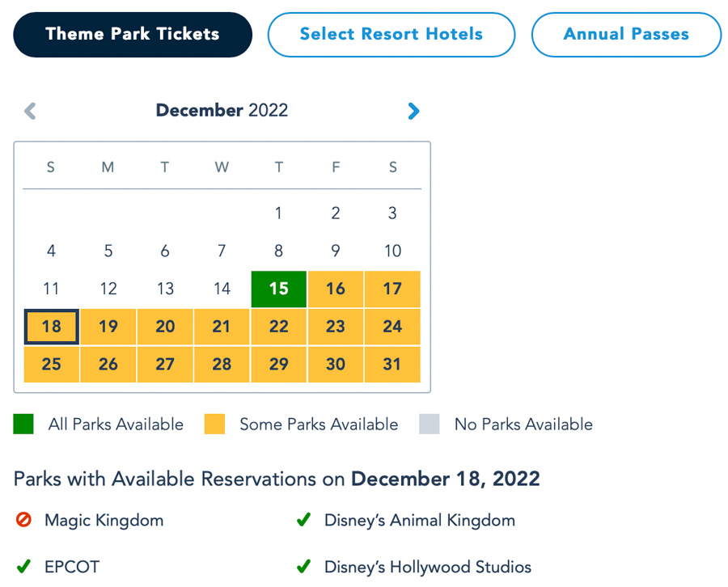Choose December 31 date cell

[392, 365]
